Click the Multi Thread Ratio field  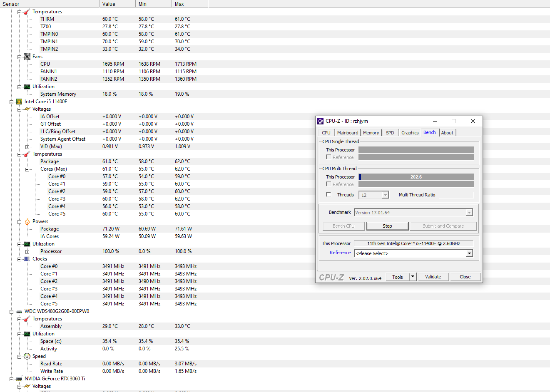pyautogui.click(x=456, y=195)
